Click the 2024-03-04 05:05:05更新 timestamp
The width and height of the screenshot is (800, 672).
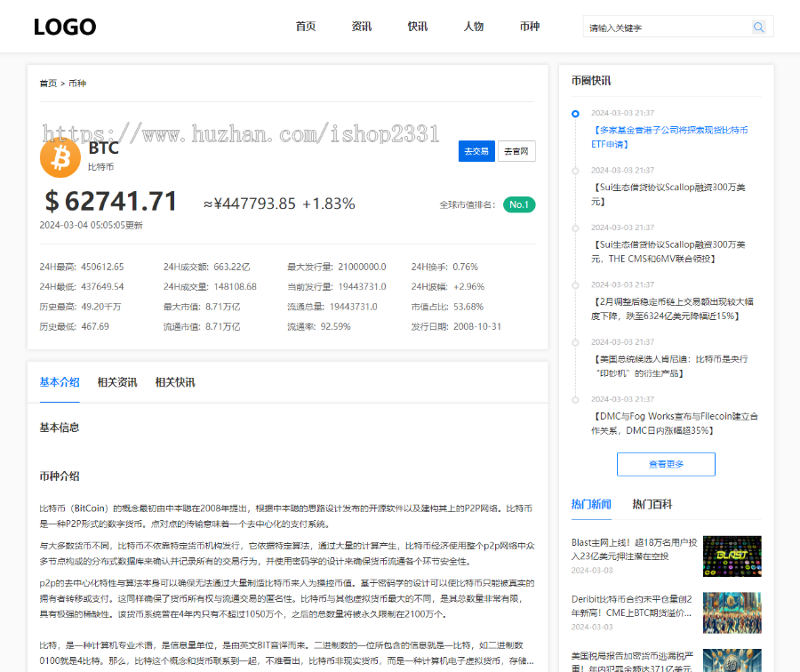click(92, 225)
